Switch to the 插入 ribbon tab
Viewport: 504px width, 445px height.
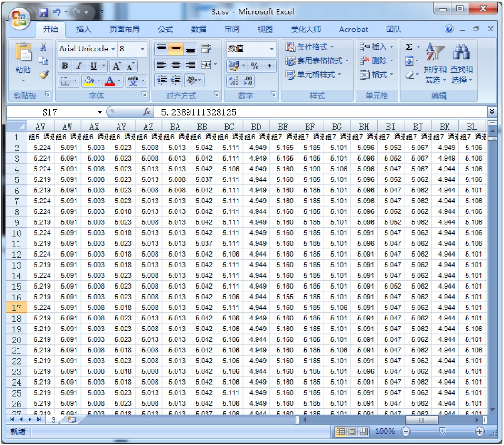tap(83, 29)
